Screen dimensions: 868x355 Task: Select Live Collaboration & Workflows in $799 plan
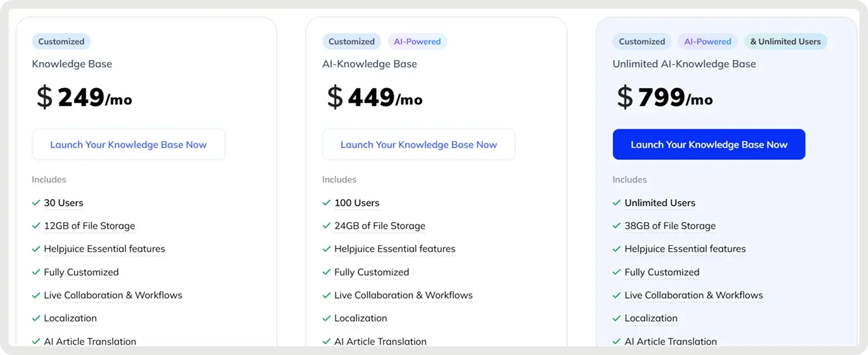[693, 295]
